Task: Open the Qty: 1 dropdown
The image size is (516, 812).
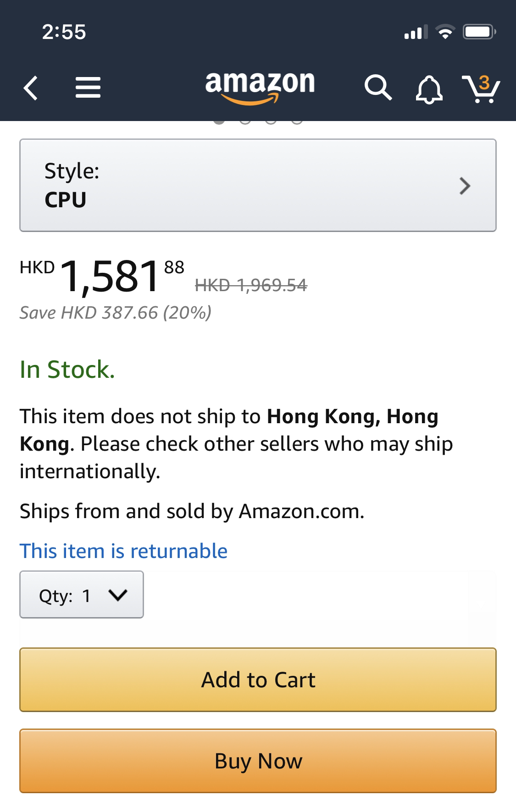Action: (x=82, y=595)
